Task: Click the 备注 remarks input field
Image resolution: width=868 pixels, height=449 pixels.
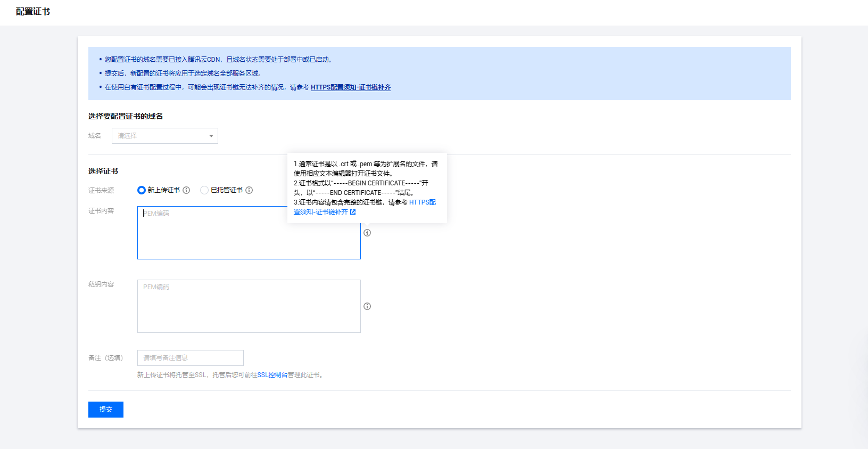Action: (x=190, y=358)
